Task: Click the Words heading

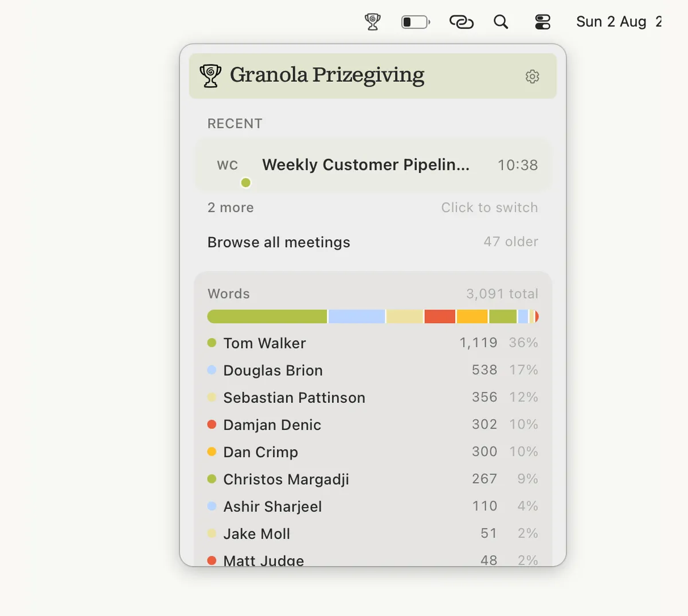Action: 229,294
